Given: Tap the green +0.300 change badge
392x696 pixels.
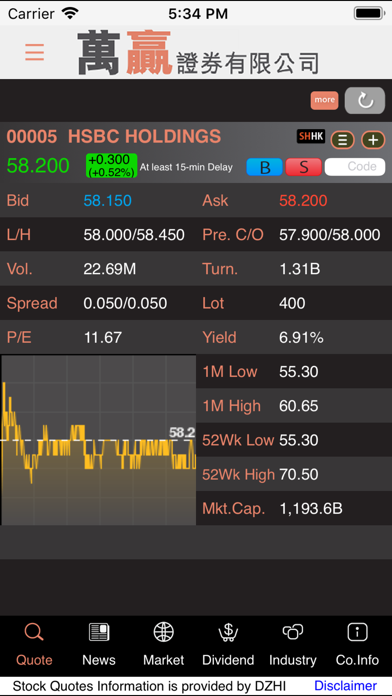Looking at the screenshot, I should click(x=111, y=166).
